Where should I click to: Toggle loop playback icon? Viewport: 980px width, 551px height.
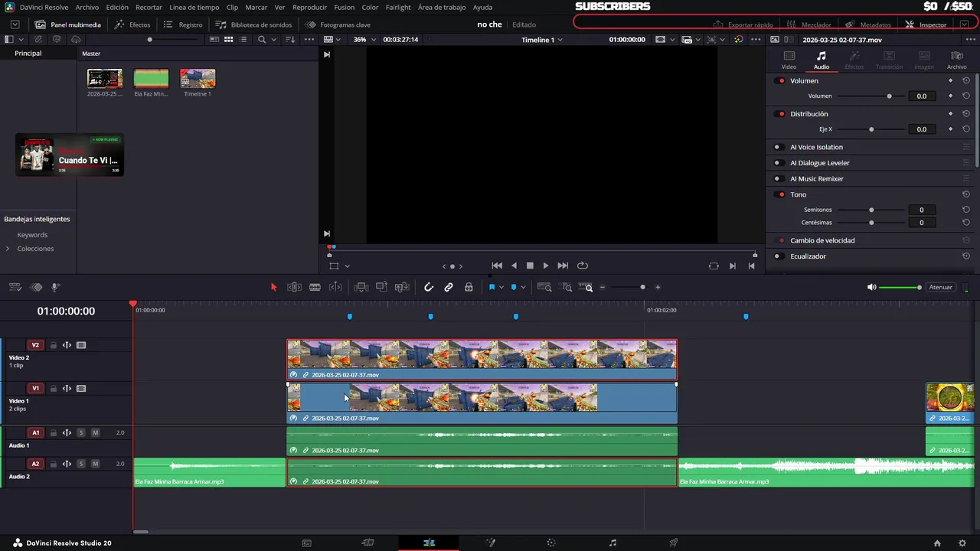pyautogui.click(x=583, y=266)
